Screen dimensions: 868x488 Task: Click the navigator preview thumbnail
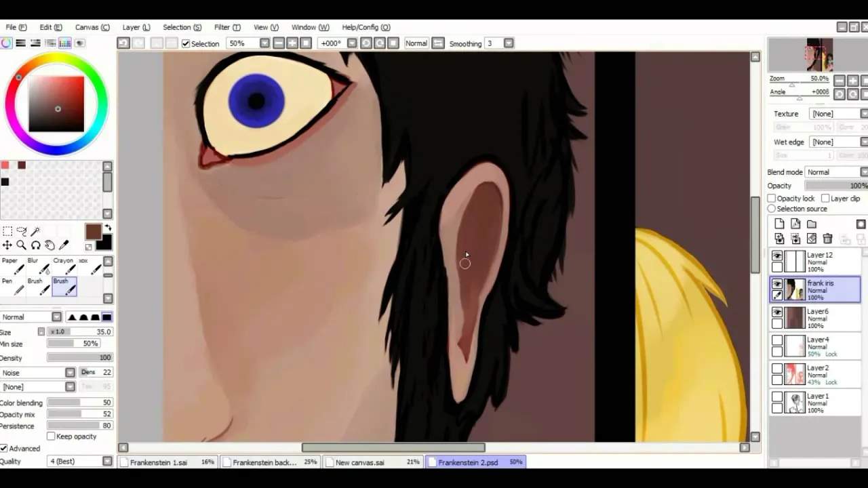818,55
